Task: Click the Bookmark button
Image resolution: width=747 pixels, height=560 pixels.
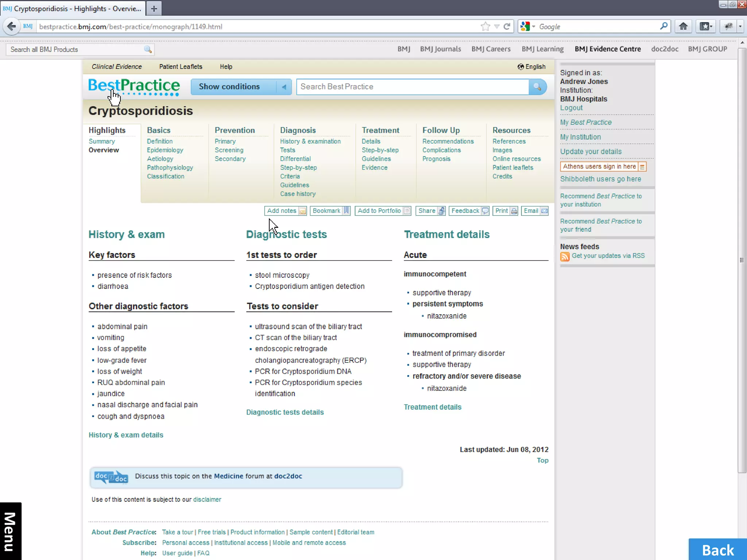Action: (330, 211)
